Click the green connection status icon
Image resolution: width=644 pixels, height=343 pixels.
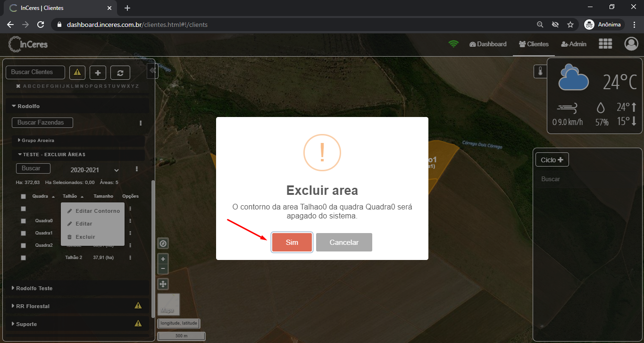[453, 44]
